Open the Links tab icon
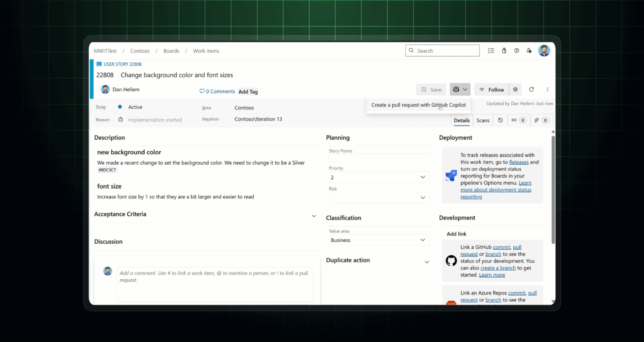 514,120
